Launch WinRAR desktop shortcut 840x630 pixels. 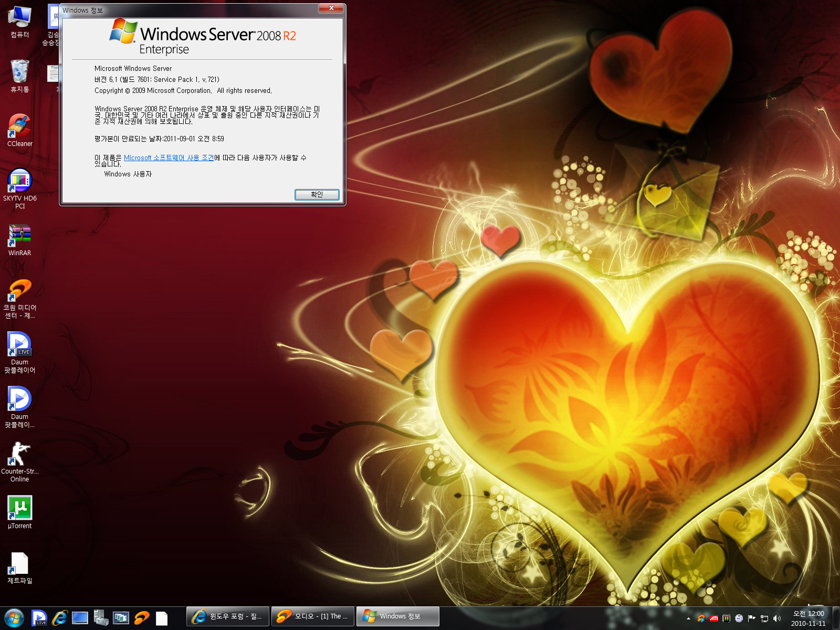point(19,240)
